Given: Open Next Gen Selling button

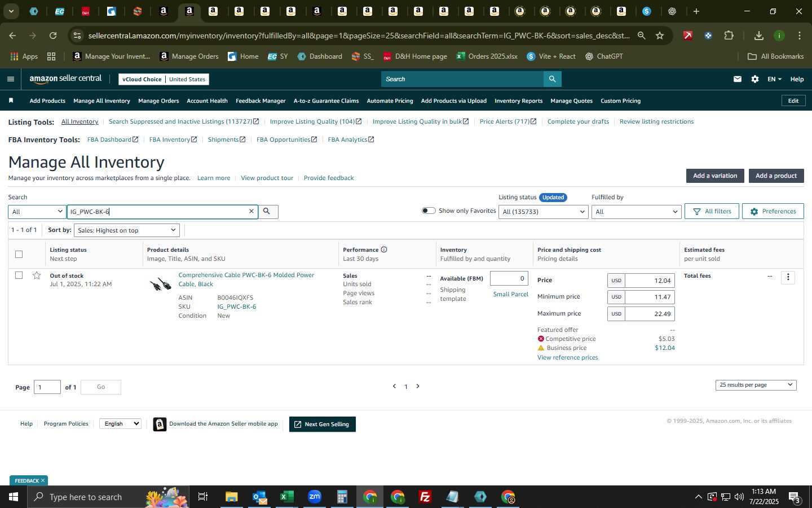Looking at the screenshot, I should click(322, 424).
